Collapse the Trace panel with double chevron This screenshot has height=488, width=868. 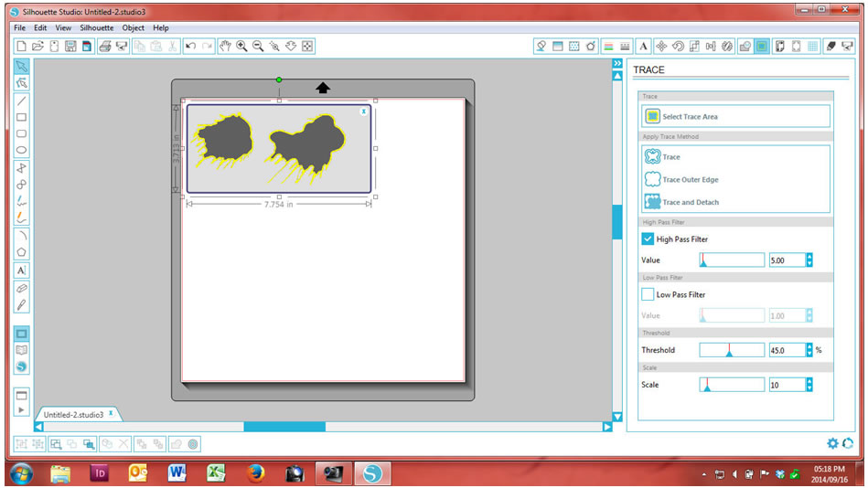point(617,64)
